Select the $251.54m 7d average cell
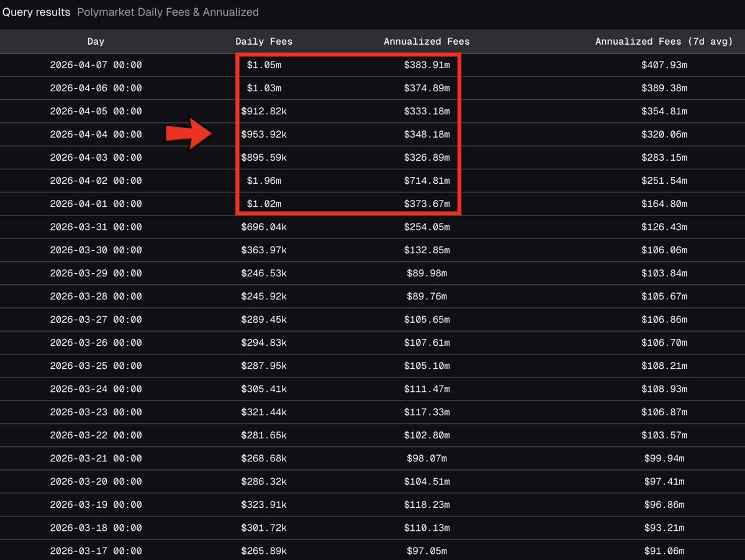Screen dimensions: 745x560 664,181
